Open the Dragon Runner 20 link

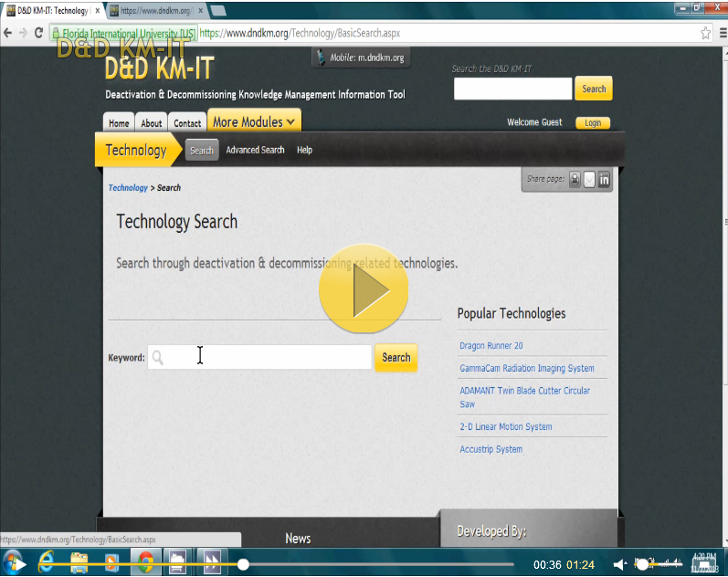pyautogui.click(x=491, y=346)
